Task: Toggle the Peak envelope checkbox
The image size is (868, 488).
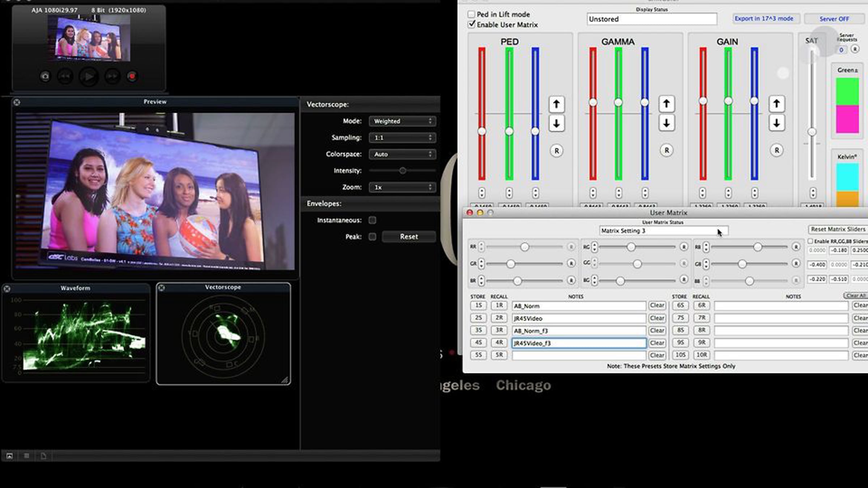Action: 372,237
